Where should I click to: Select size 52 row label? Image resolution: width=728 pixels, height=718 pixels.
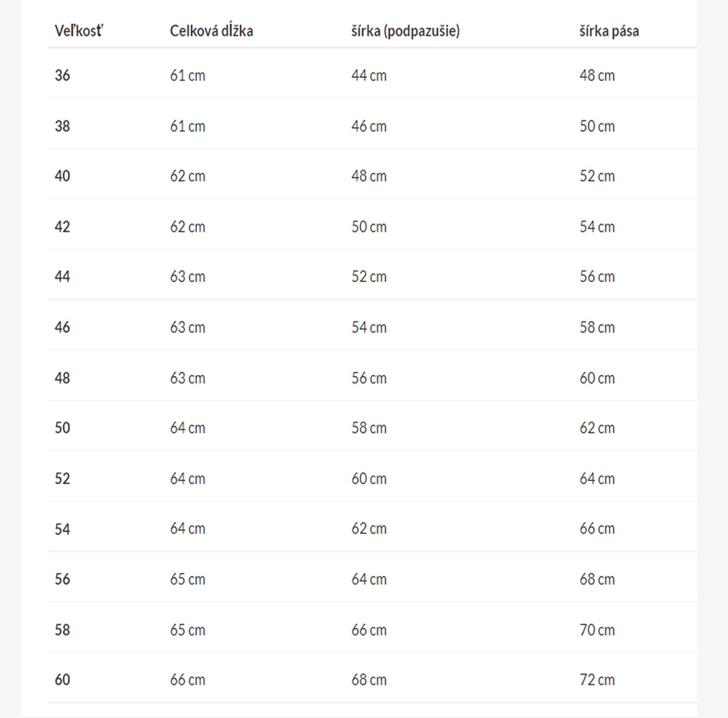click(x=62, y=478)
